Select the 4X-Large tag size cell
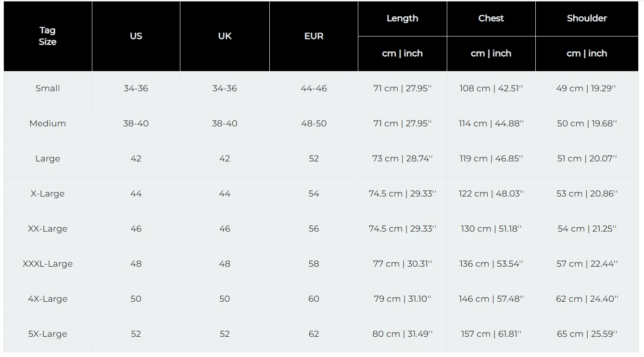 point(48,299)
